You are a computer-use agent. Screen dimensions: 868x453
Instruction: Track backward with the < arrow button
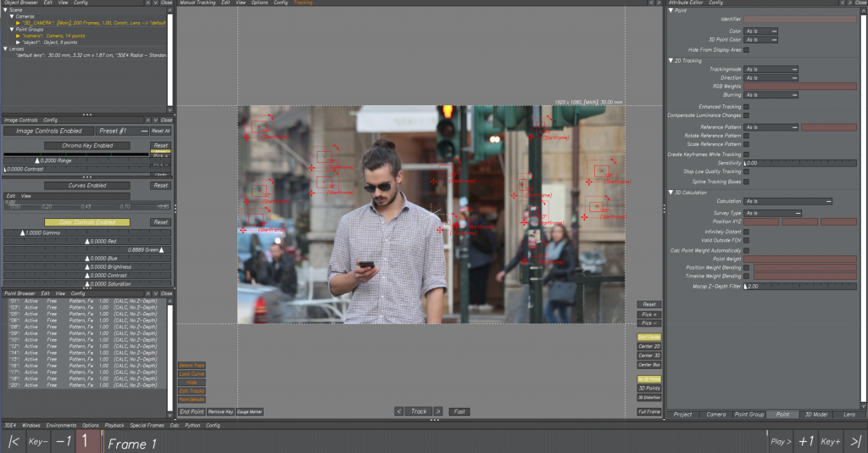pos(399,411)
